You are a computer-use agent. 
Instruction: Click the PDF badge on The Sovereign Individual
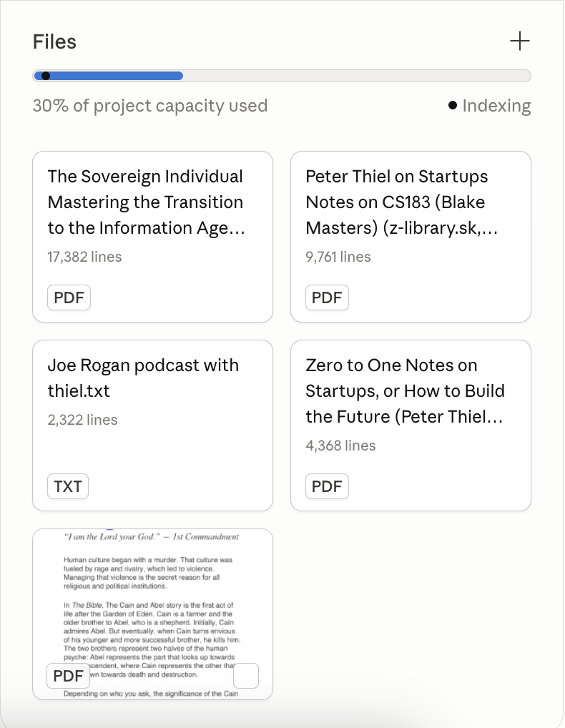[69, 297]
